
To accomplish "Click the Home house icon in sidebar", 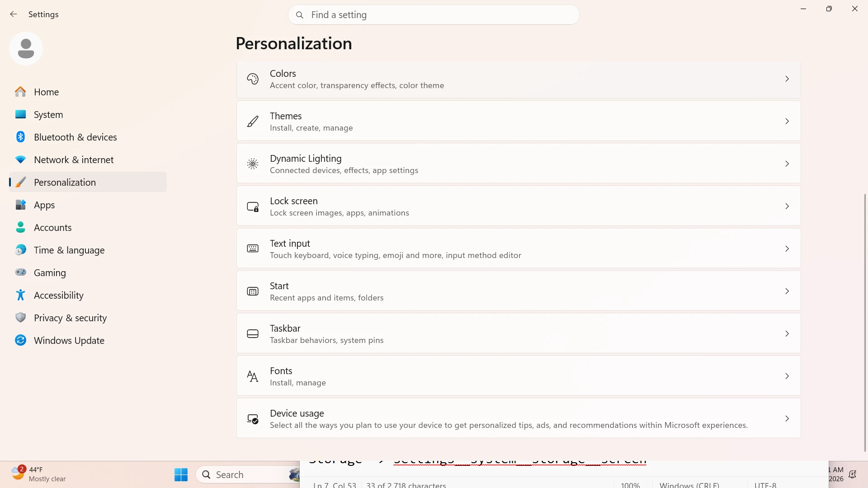I will point(20,92).
